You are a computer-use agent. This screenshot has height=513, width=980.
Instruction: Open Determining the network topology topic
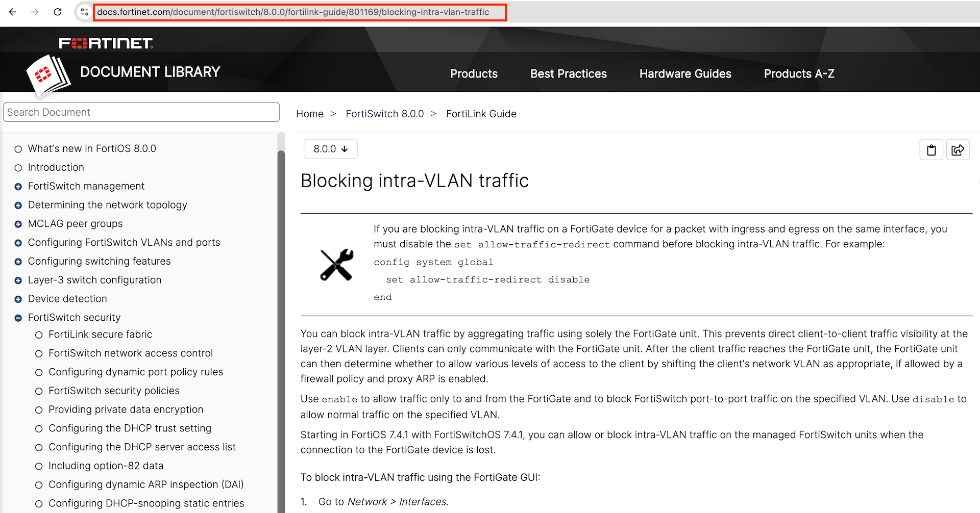tap(108, 205)
